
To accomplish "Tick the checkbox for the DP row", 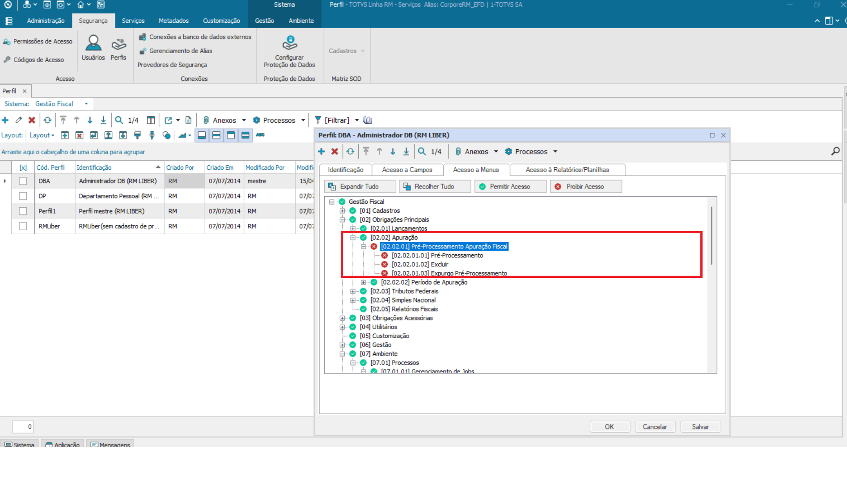I will (23, 196).
